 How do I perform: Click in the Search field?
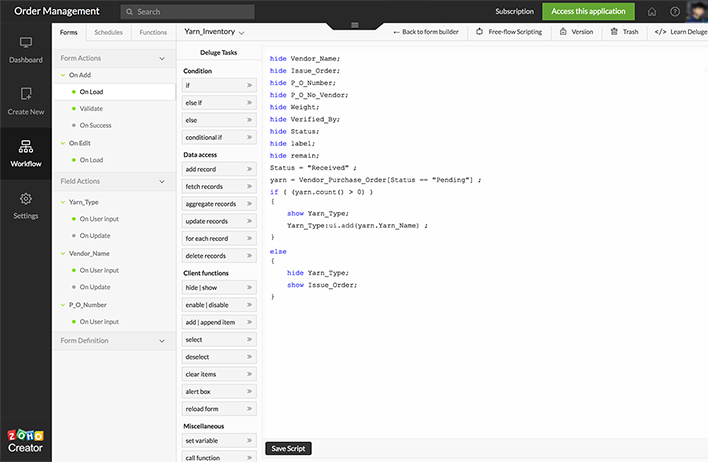(x=187, y=12)
